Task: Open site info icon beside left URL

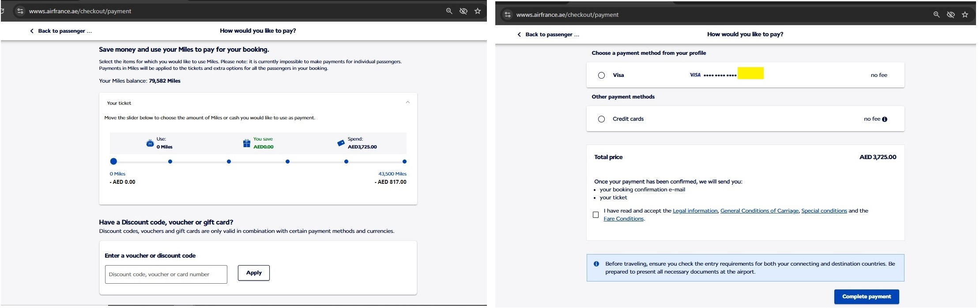Action: (20, 11)
